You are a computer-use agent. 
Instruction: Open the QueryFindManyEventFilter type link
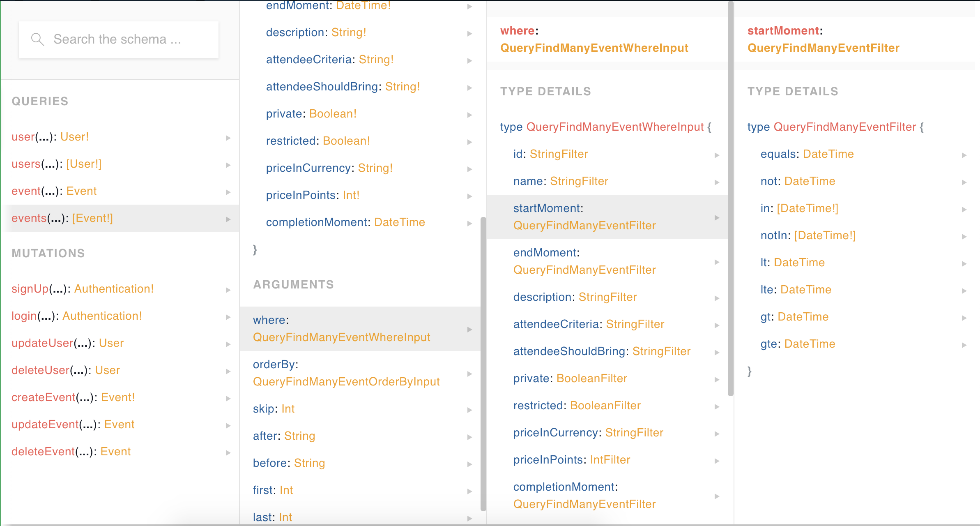pos(824,48)
